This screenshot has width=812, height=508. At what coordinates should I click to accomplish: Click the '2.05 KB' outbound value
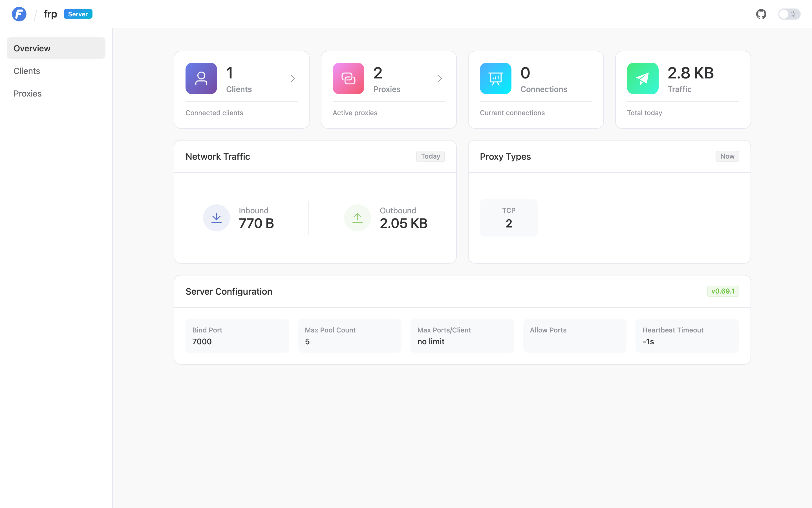coord(404,224)
